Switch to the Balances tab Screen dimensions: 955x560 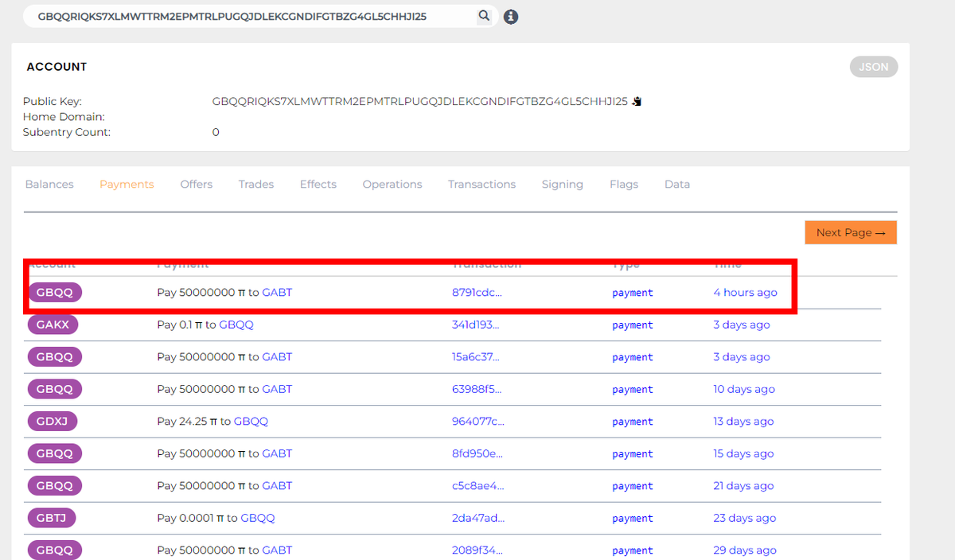(x=49, y=185)
